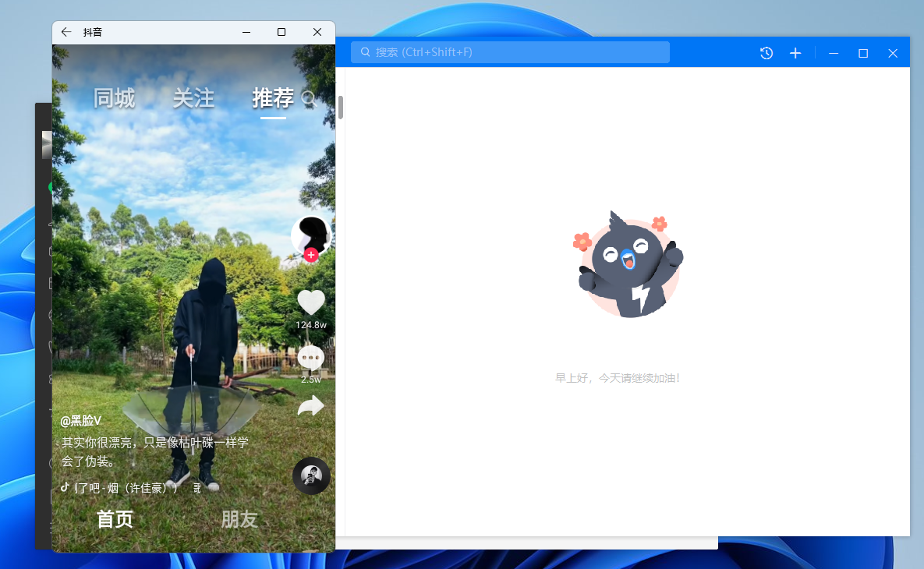Open the 朋友 bottom tab
The image size is (924, 569).
[239, 519]
